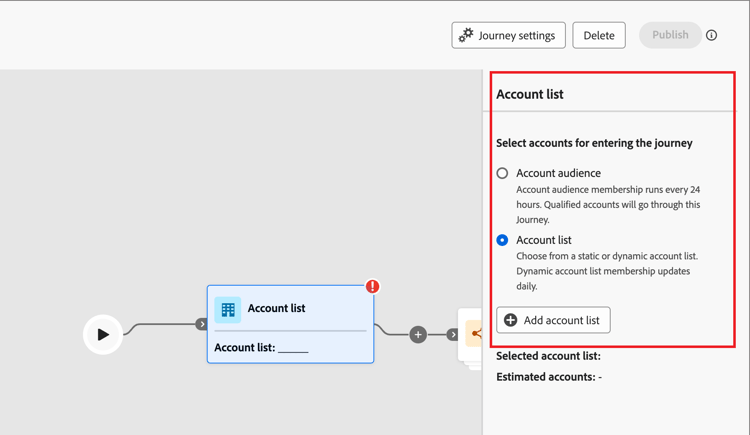Click the red error badge on the node
Viewport: 750px width, 435px height.
(372, 287)
